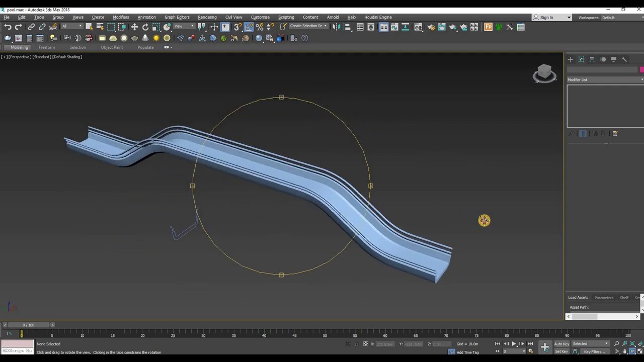Go to the animation start frame

pyautogui.click(x=498, y=344)
